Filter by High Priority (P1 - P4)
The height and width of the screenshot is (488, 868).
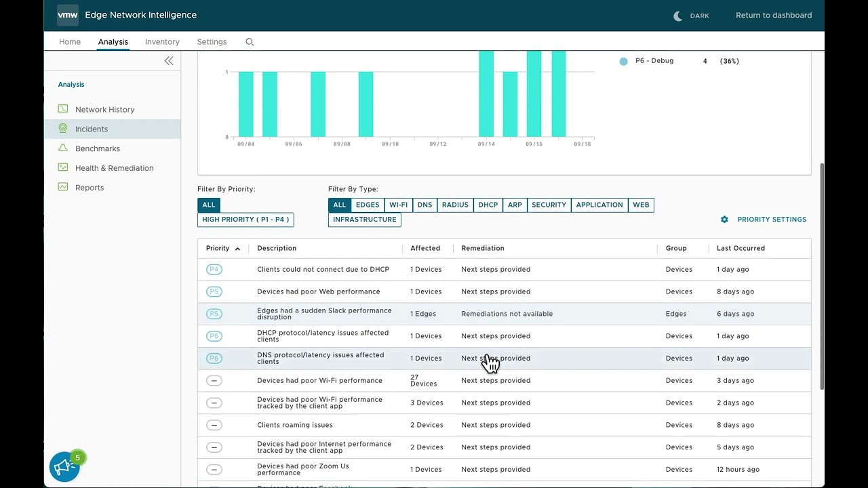pos(245,220)
